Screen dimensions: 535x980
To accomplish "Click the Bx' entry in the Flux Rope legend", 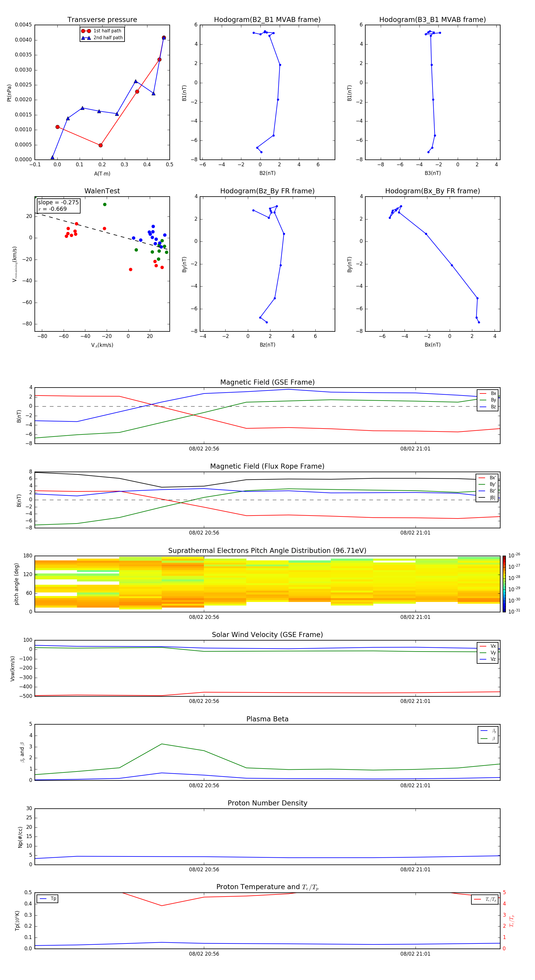I will pos(487,478).
